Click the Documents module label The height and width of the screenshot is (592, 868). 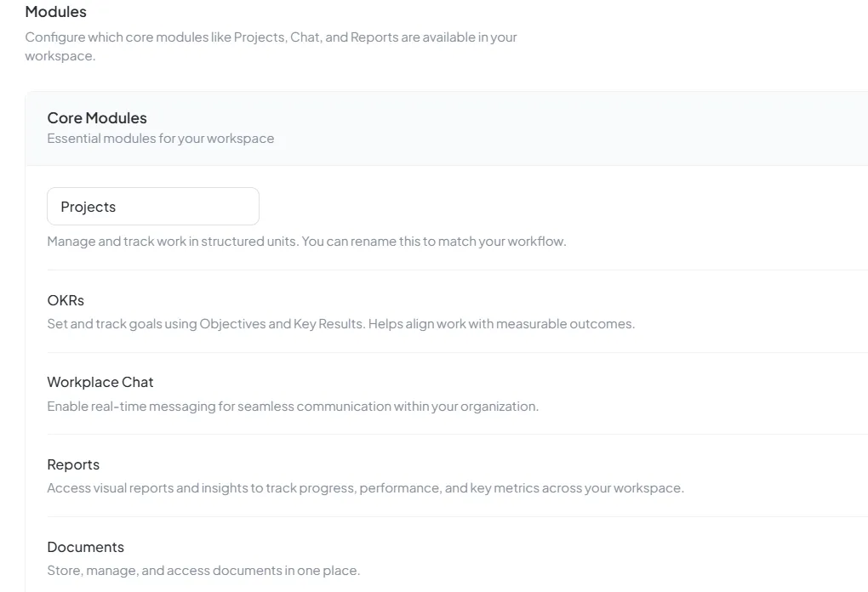point(85,546)
